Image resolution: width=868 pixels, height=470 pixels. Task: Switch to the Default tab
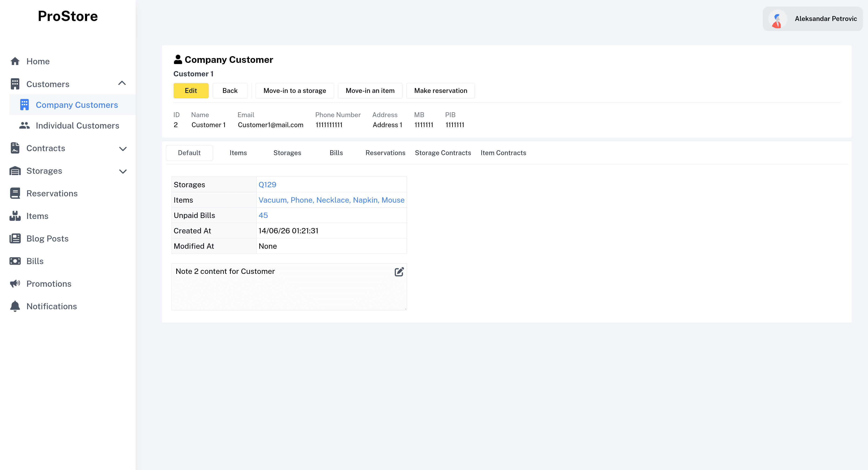[189, 153]
